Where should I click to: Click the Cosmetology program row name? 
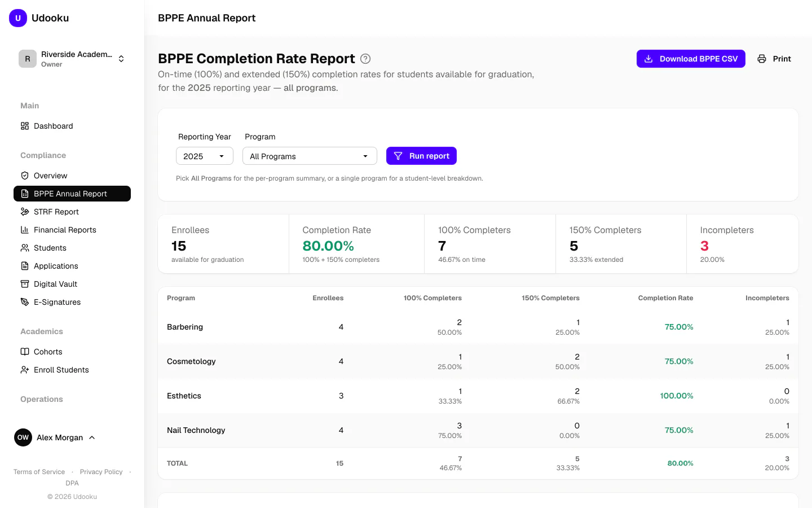[x=191, y=361]
